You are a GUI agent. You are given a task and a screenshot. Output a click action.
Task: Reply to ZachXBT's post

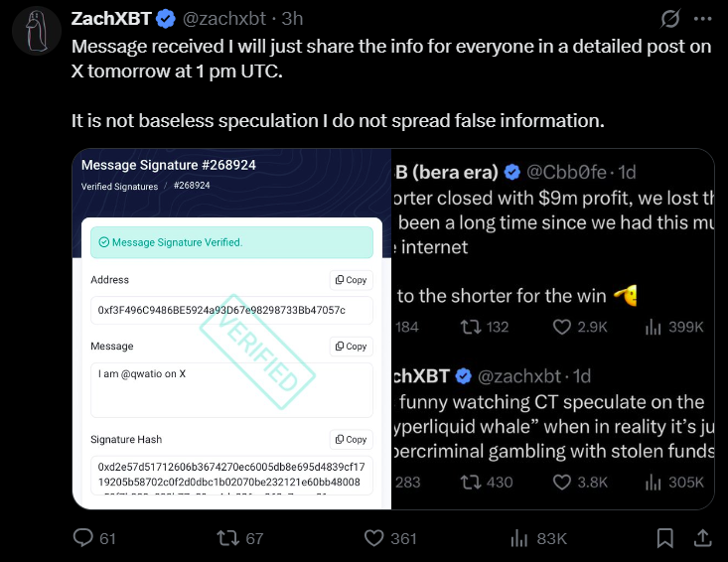click(x=83, y=538)
